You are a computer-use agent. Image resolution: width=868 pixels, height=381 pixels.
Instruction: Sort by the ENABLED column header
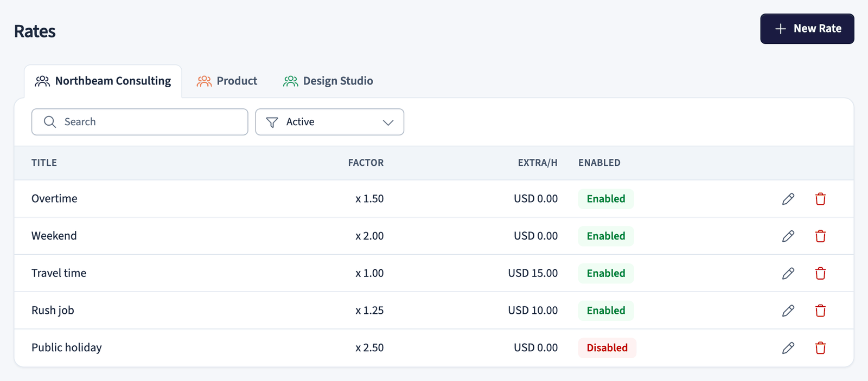pos(599,163)
